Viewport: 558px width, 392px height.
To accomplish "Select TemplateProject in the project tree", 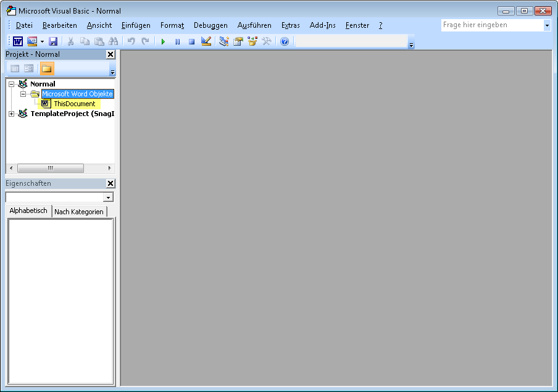I will [x=72, y=114].
